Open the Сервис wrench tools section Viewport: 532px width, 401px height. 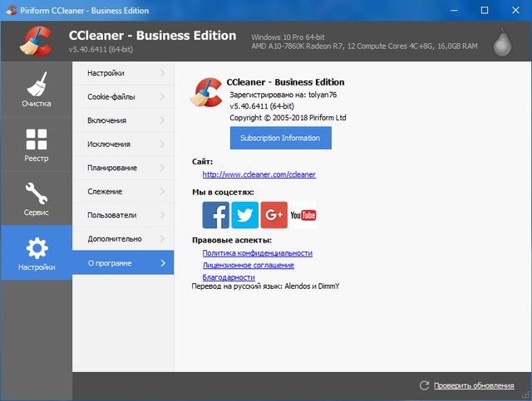[x=37, y=198]
